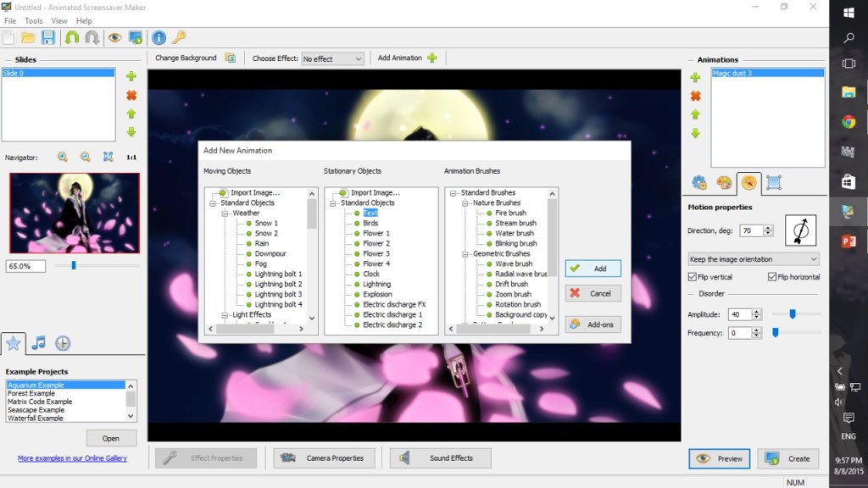
Task: Open the Choose Effect dropdown
Action: point(332,58)
